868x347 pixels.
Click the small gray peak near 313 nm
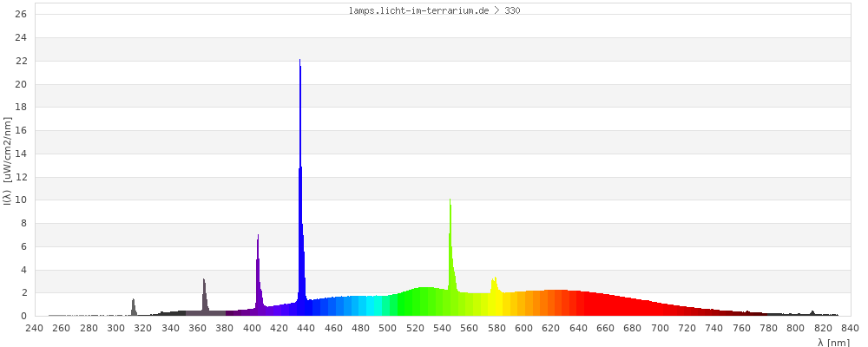coord(134,307)
